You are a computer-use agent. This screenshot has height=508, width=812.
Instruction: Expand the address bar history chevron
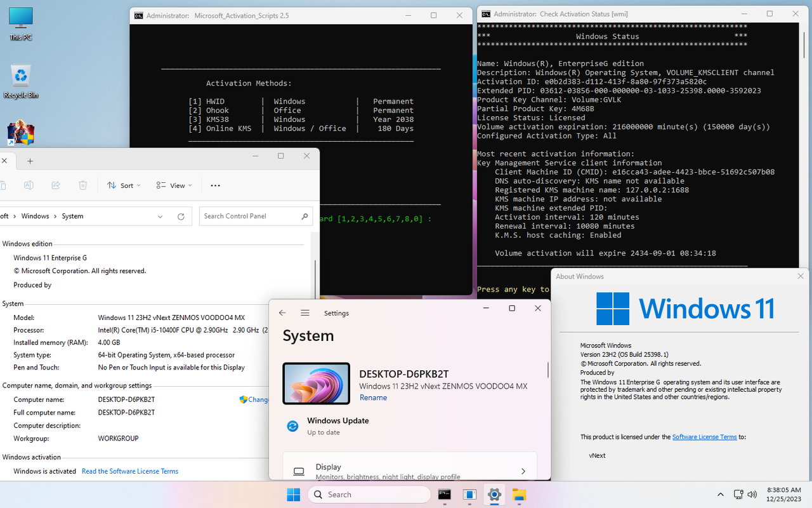(160, 217)
